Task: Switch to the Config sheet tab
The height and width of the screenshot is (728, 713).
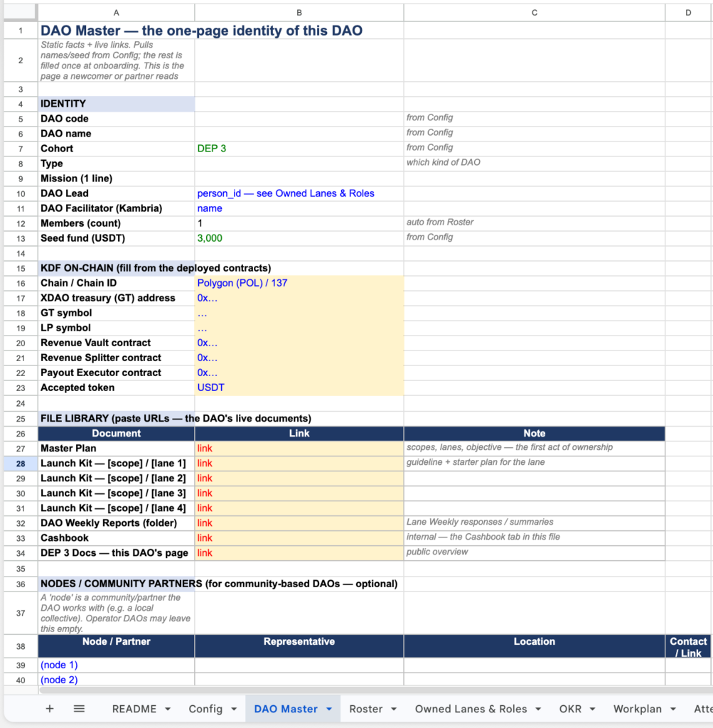Action: (x=205, y=709)
